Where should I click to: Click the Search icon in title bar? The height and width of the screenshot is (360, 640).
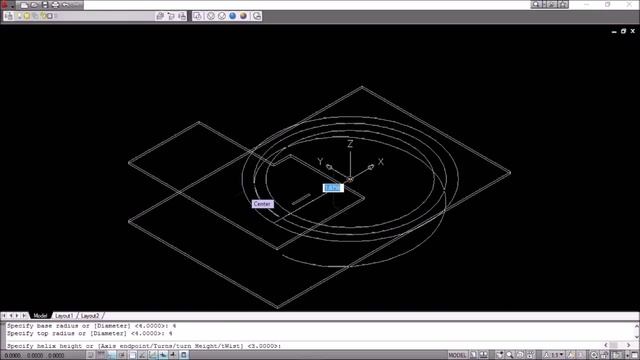536,4
